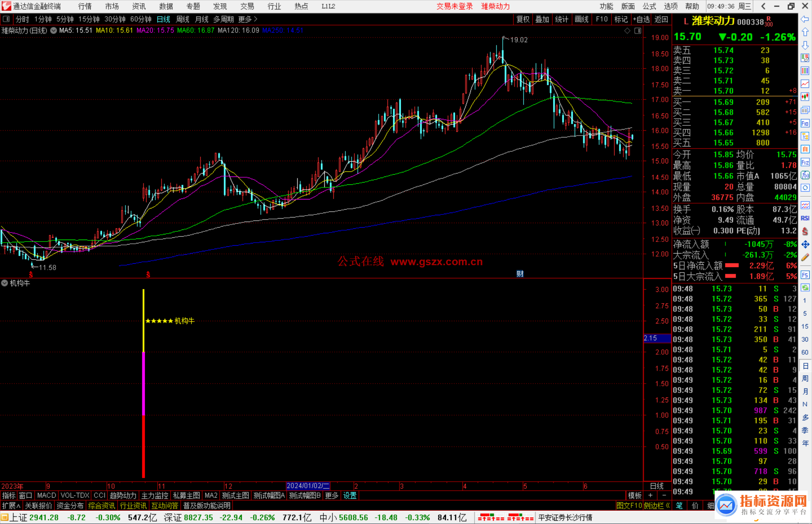Click the minus zoom button near 模板
Screen dimensions: 812x524
click(664, 495)
